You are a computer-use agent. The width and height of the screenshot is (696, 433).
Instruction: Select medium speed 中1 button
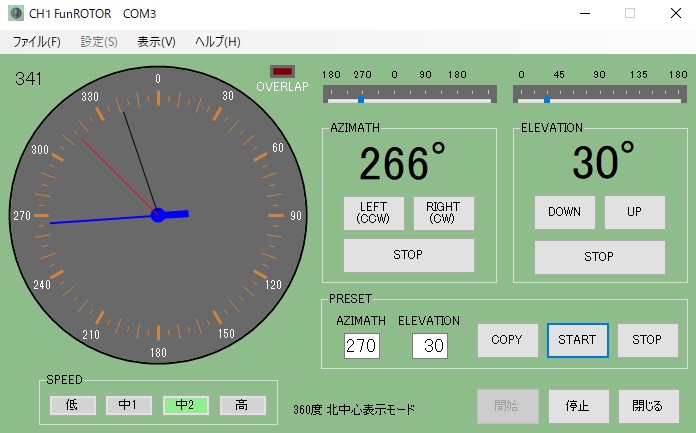point(129,405)
